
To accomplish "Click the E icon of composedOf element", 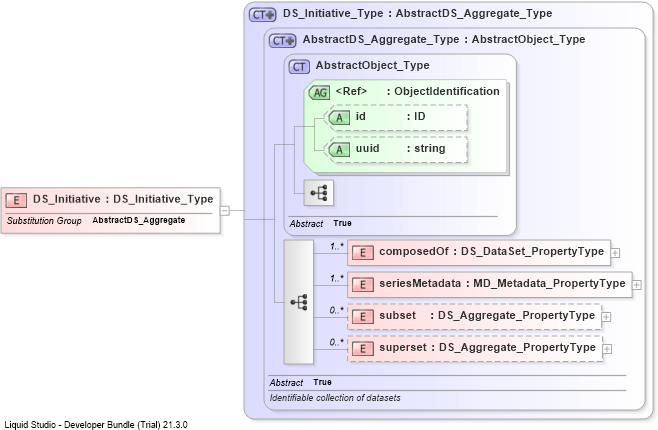I will coord(363,253).
